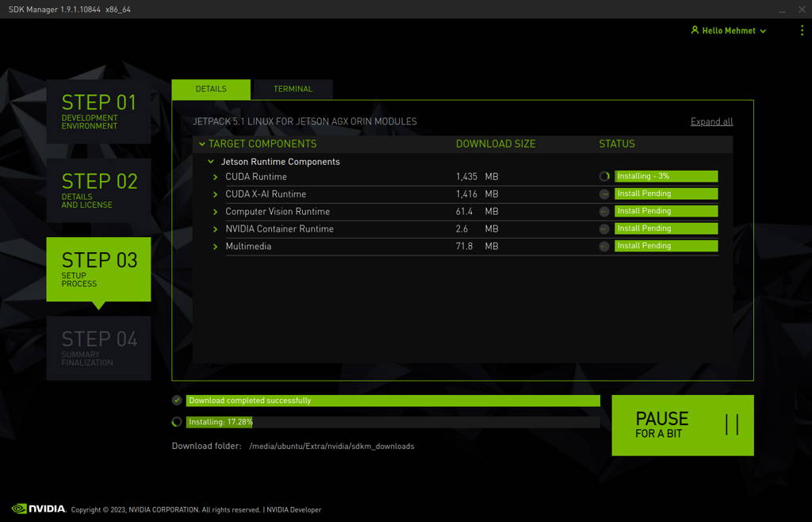The height and width of the screenshot is (522, 812).
Task: Click the Expand all link
Action: 711,121
